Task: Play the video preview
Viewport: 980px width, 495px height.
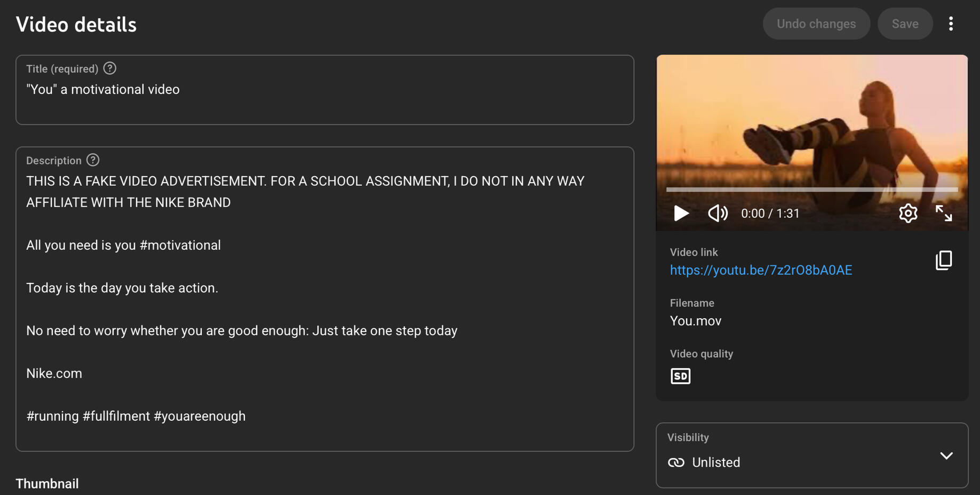Action: (681, 214)
